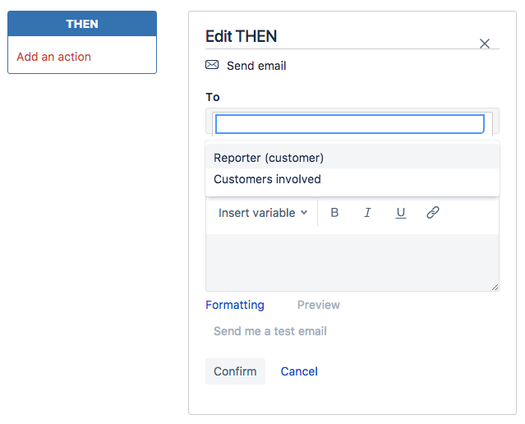The width and height of the screenshot is (525, 424).
Task: Switch to the Preview view
Action: point(318,305)
